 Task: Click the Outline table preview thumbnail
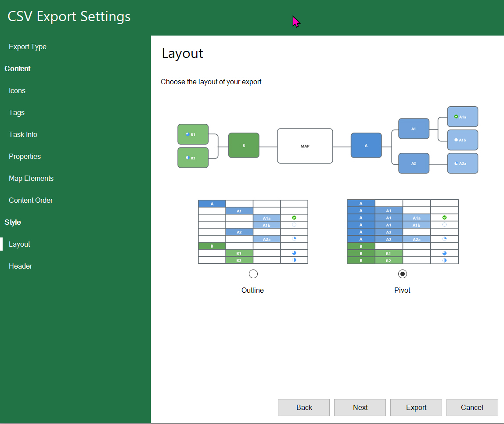[253, 232]
